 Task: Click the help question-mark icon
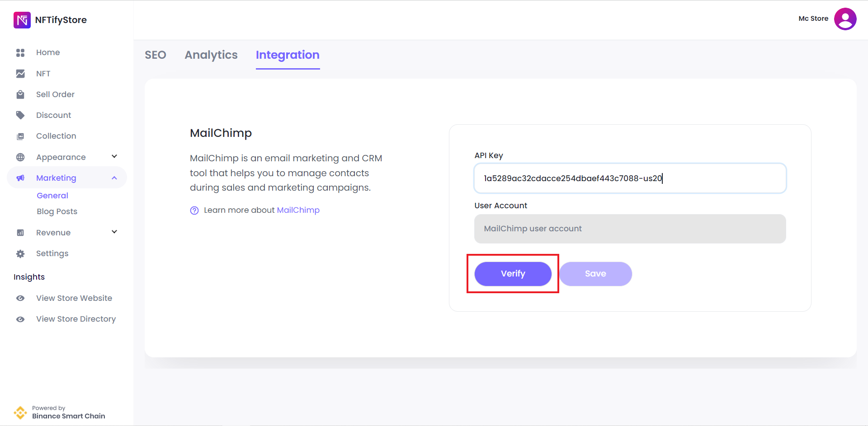point(194,211)
